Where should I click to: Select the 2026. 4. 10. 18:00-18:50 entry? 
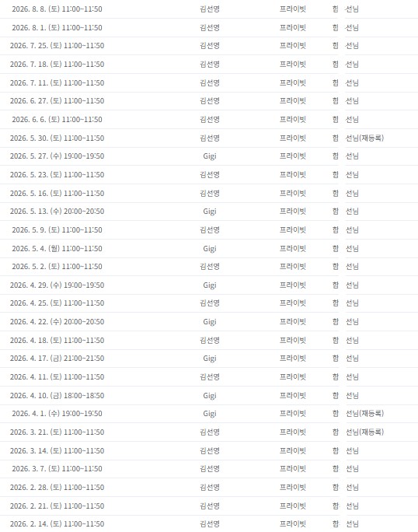coord(57,395)
